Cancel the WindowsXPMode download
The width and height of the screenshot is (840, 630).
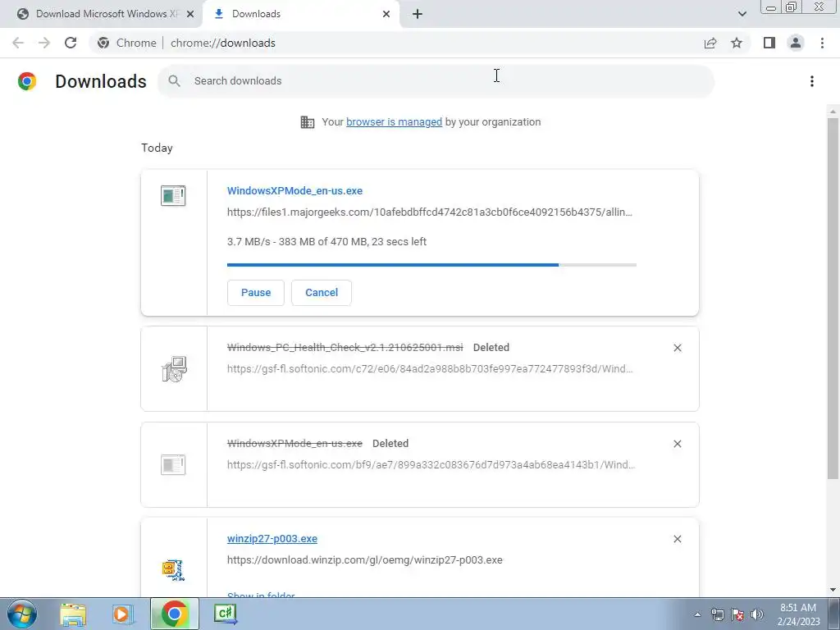(x=322, y=293)
